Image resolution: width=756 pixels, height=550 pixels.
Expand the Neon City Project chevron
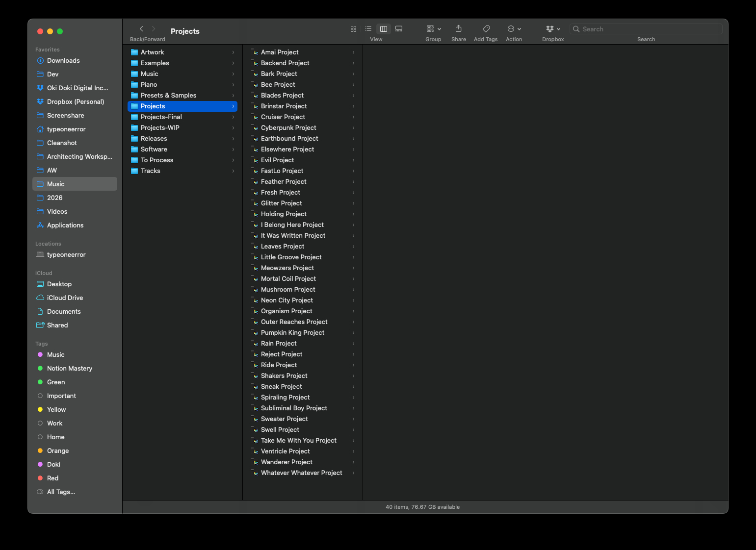(353, 300)
